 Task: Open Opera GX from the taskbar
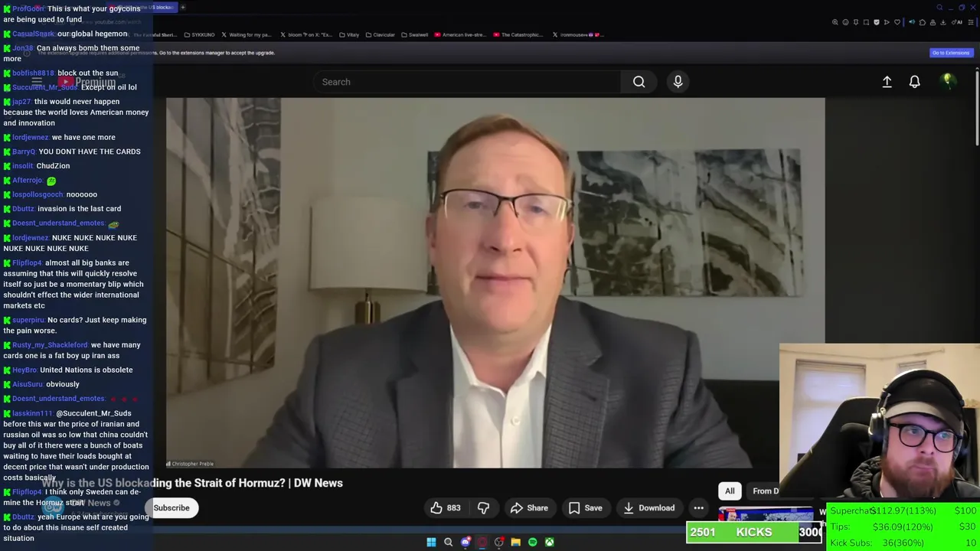[x=482, y=542]
